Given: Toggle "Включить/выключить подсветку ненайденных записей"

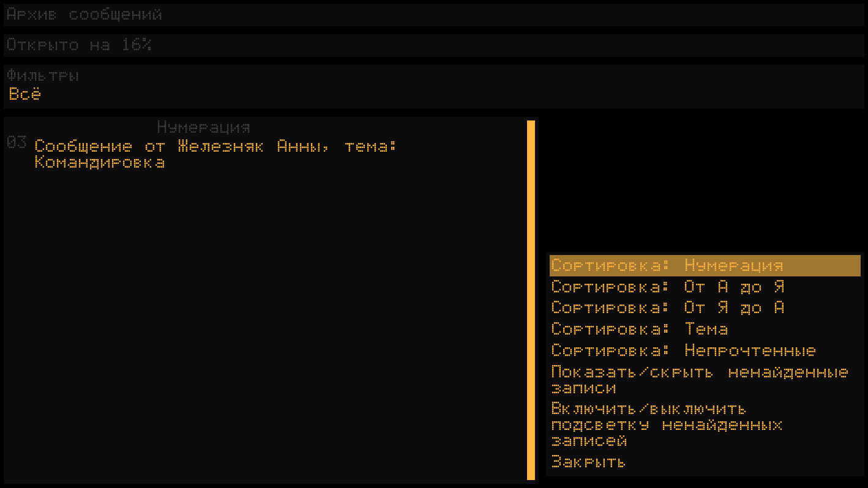Looking at the screenshot, I should [705, 424].
